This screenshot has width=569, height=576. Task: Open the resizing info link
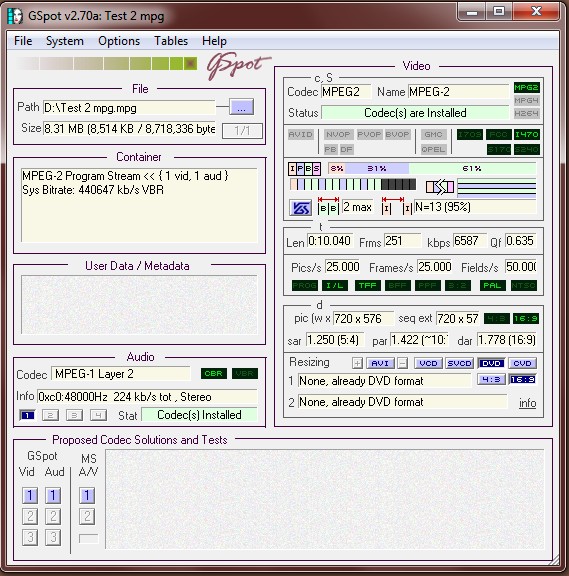[x=527, y=403]
